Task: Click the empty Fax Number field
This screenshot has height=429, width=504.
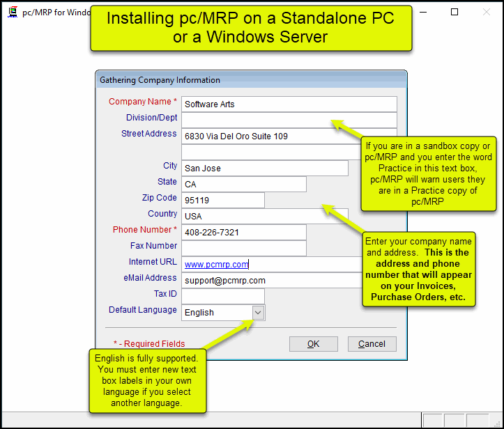Action: click(244, 248)
